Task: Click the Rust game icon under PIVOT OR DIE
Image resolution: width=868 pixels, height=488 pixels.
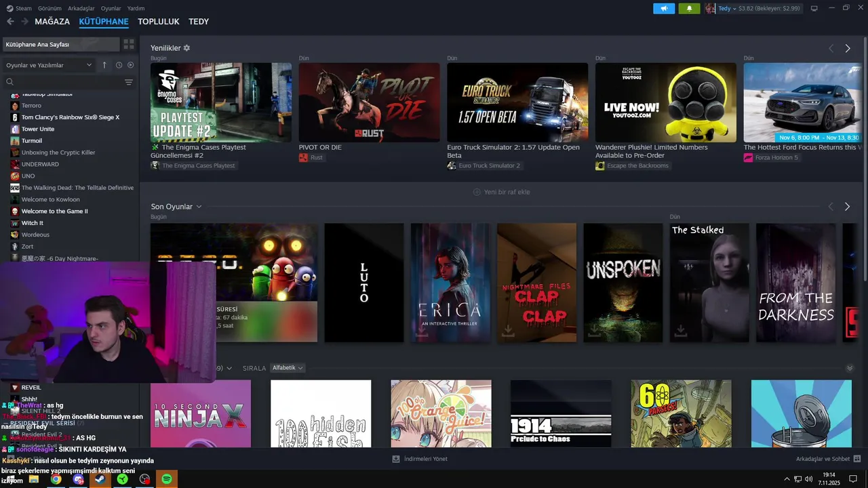Action: coord(303,157)
